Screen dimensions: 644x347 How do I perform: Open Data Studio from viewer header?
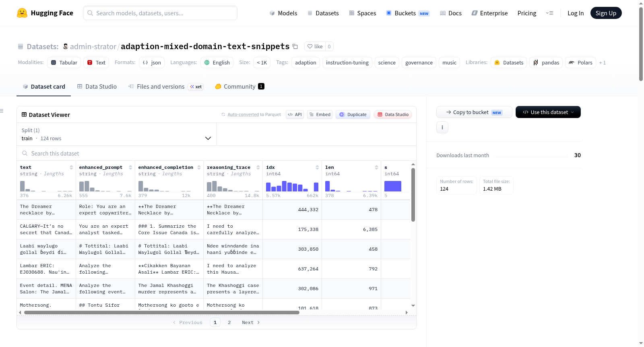point(393,114)
